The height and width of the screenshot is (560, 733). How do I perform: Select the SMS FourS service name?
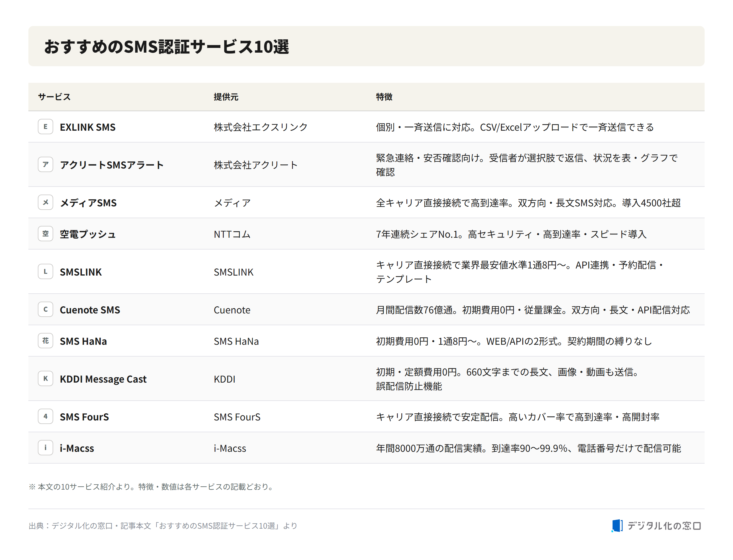(x=84, y=417)
